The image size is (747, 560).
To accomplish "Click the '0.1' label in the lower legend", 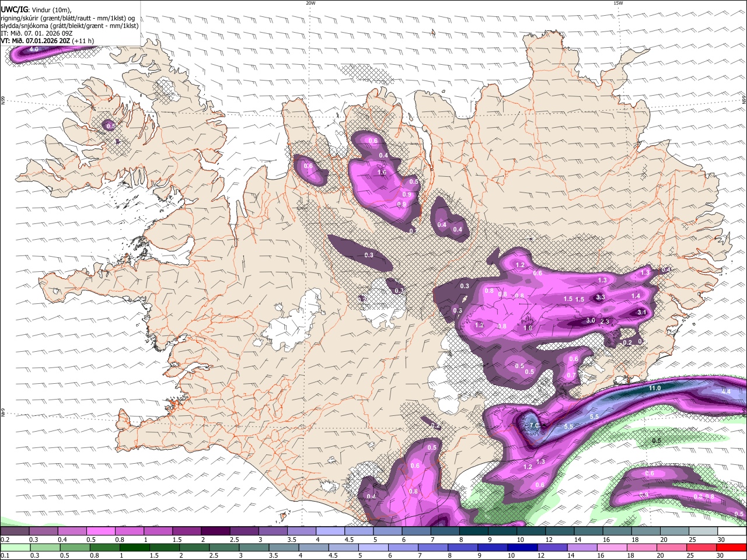I will tap(4, 556).
